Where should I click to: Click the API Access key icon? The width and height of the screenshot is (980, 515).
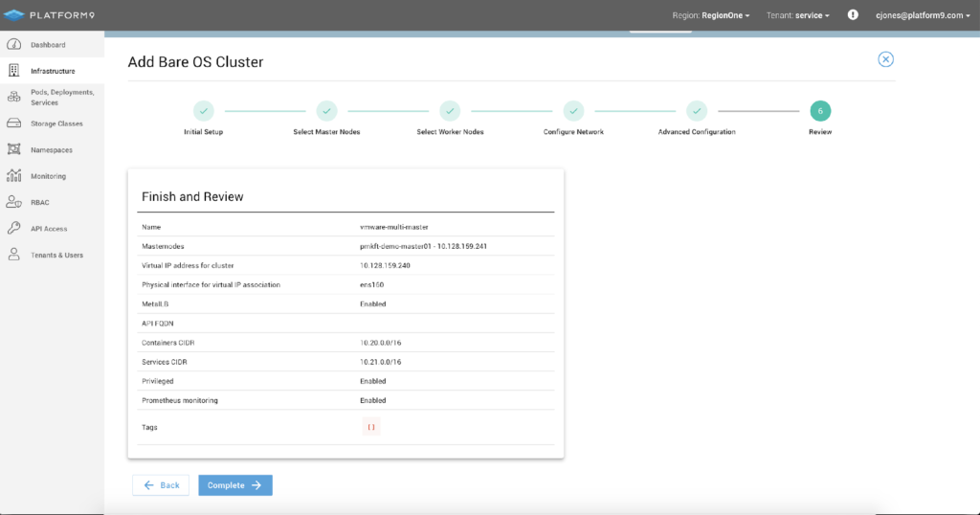tap(14, 228)
